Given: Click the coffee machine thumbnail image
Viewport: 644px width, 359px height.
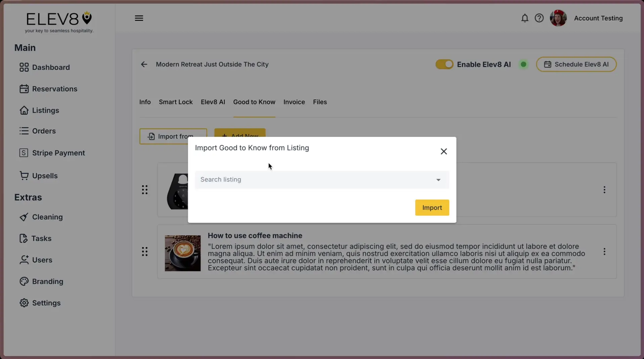Looking at the screenshot, I should [182, 253].
